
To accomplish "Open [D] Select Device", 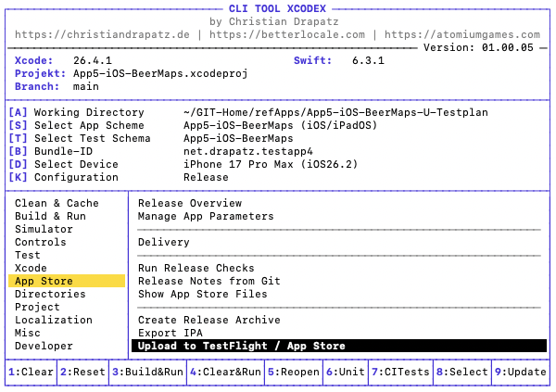I will click(63, 164).
